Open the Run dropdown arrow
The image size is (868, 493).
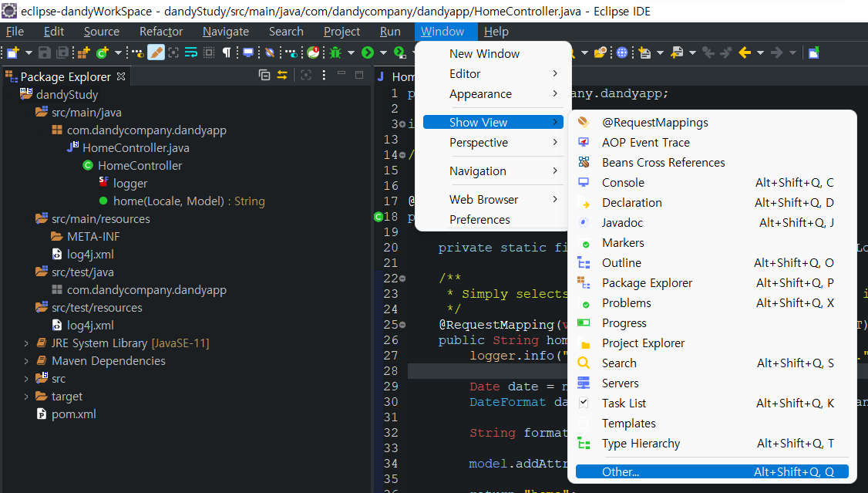(383, 52)
